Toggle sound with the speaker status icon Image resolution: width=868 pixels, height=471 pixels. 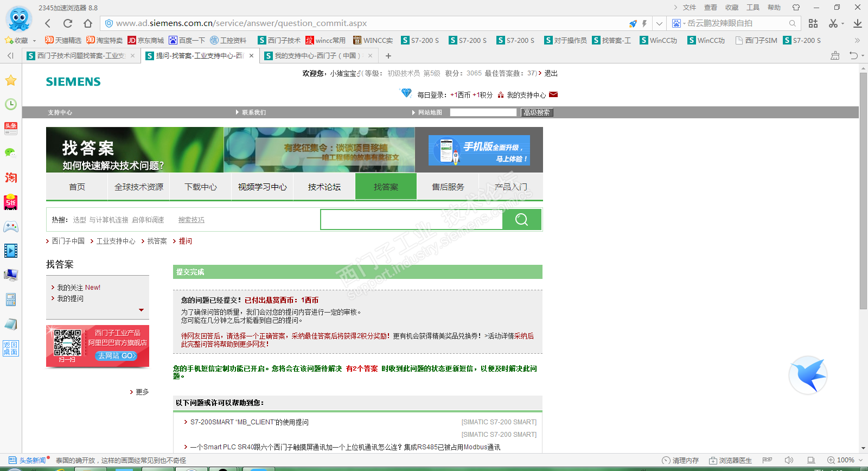pos(789,460)
